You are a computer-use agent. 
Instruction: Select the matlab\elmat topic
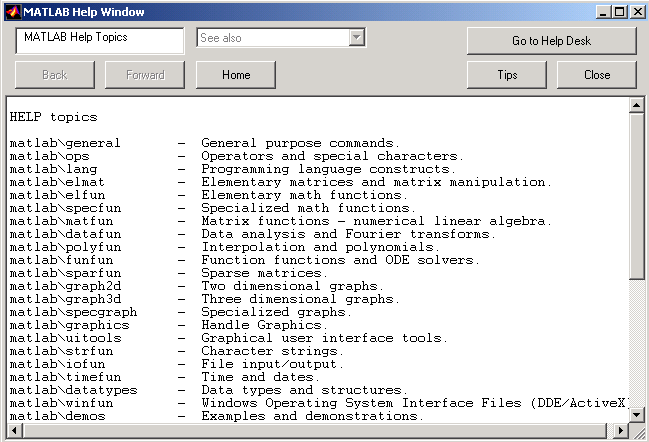[x=57, y=182]
